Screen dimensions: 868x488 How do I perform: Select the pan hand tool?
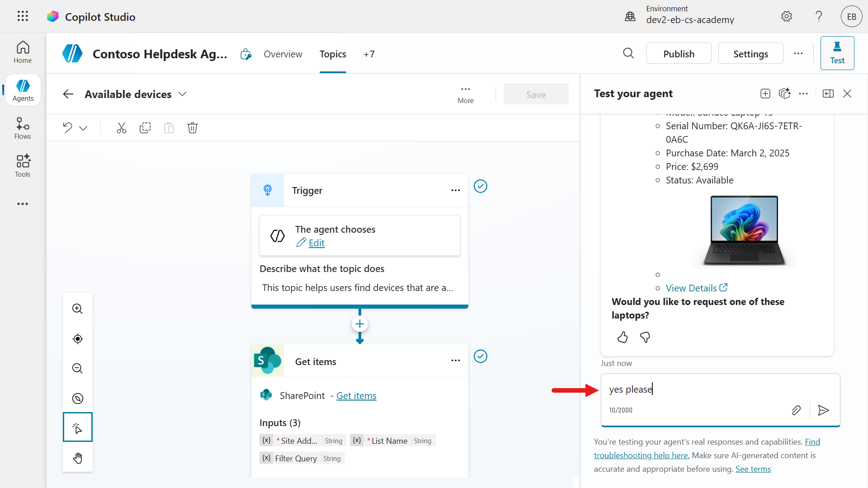click(78, 458)
